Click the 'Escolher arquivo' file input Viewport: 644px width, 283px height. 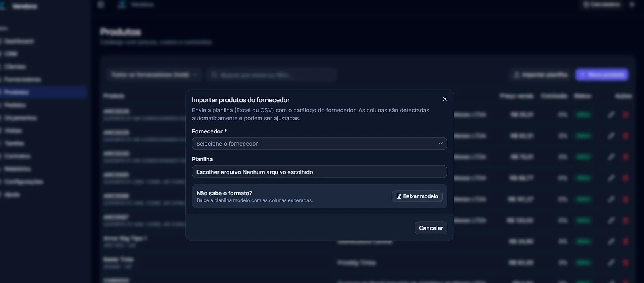319,172
